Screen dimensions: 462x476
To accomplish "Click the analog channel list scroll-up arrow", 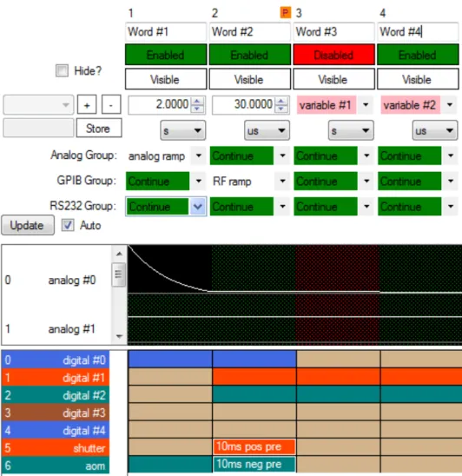I will point(119,254).
